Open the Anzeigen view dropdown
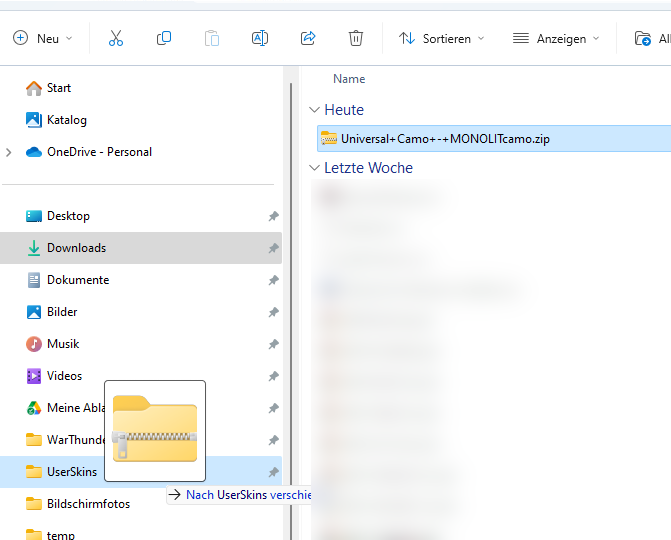Image resolution: width=671 pixels, height=540 pixels. [556, 38]
